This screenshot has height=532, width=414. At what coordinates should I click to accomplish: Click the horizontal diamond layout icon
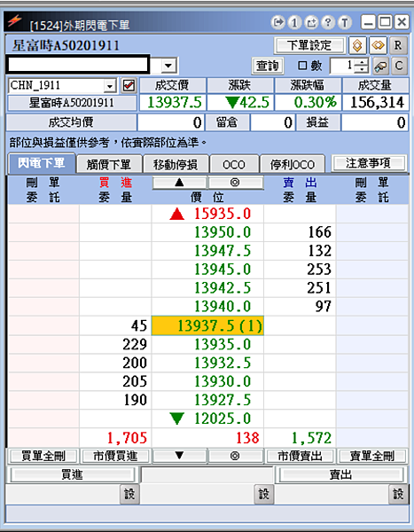(x=378, y=45)
